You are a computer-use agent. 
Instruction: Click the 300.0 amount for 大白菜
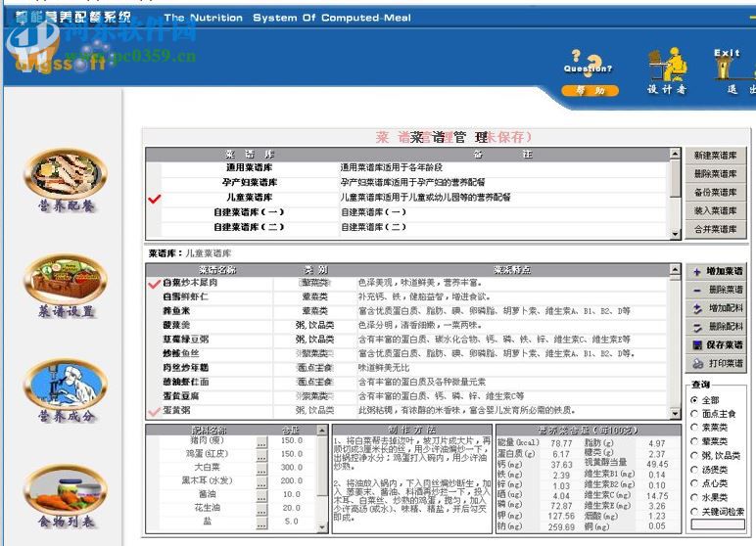(x=292, y=468)
